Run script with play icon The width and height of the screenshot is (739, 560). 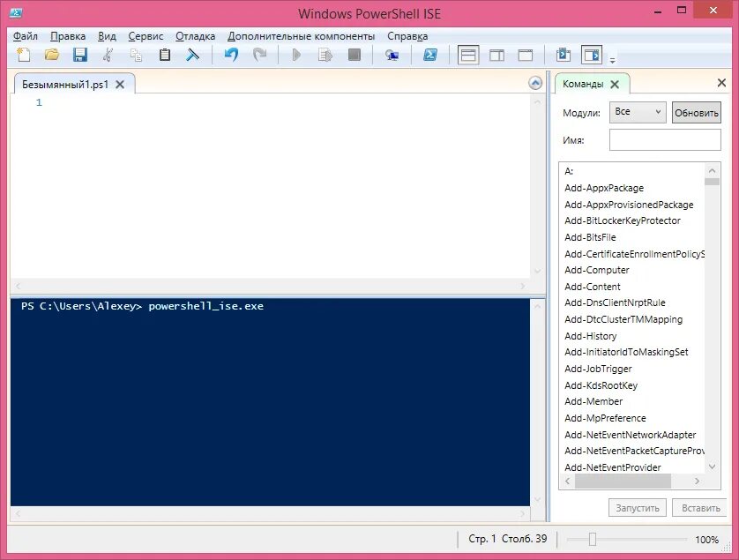[296, 56]
